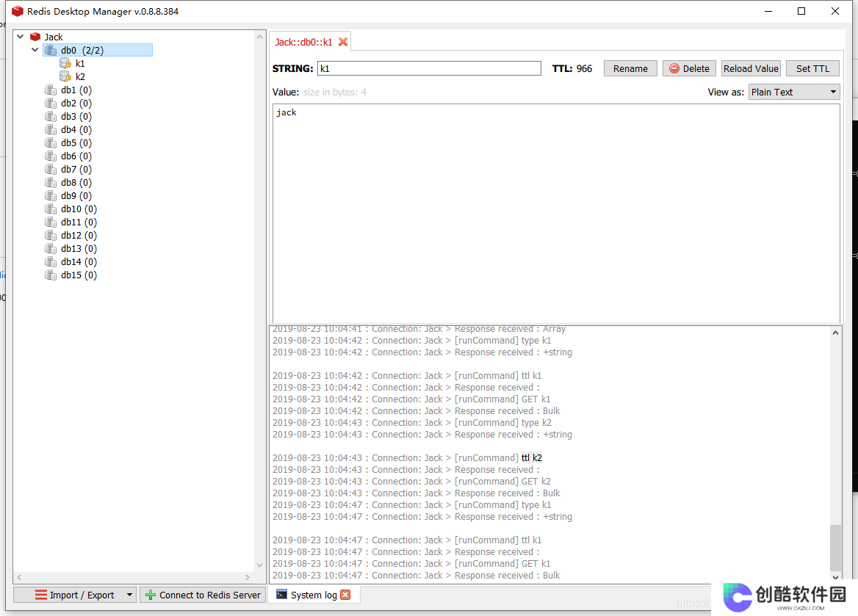858x616 pixels.
Task: Select the db0 (2/2) tree row
Action: click(98, 51)
